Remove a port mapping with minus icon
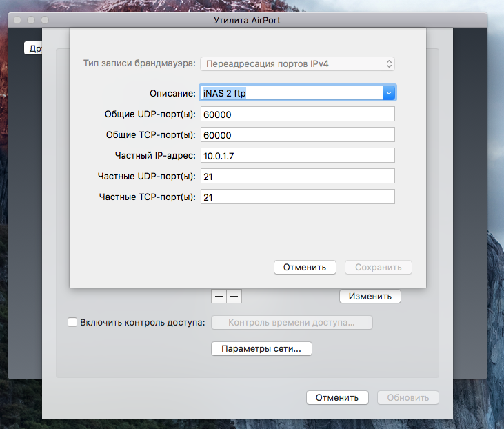Viewport: 504px width, 429px height. click(x=234, y=296)
